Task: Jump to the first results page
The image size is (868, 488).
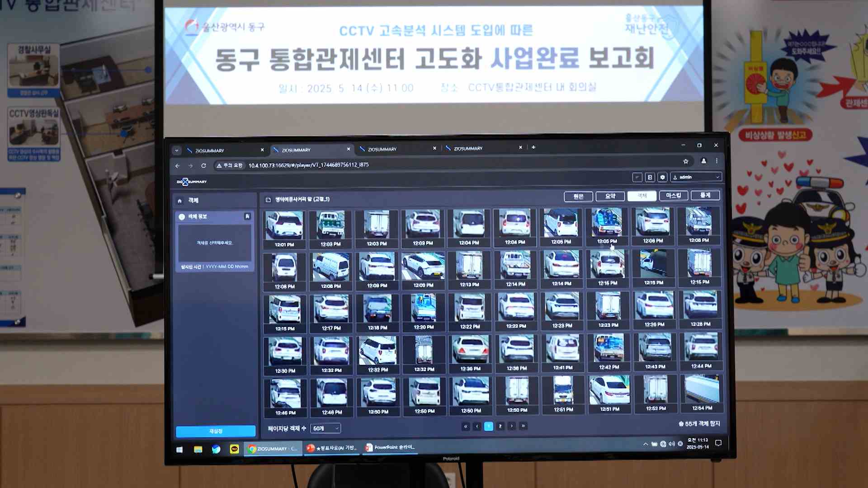Action: click(465, 426)
